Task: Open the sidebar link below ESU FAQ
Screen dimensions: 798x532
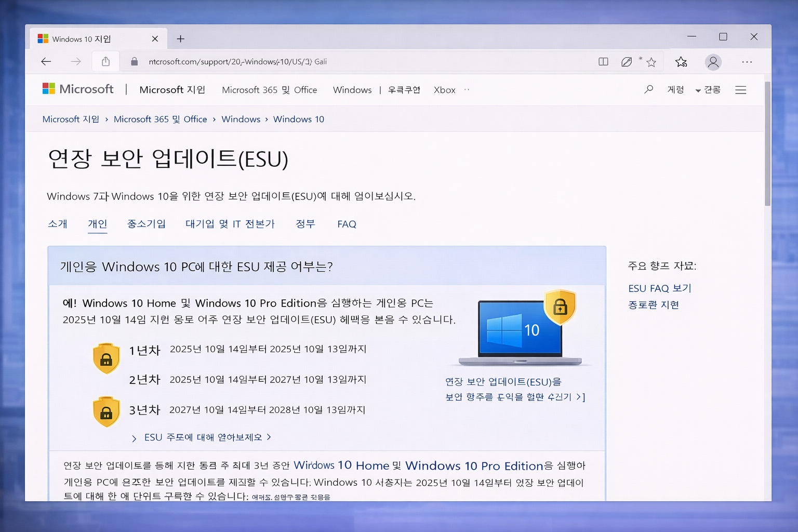Action: (654, 305)
